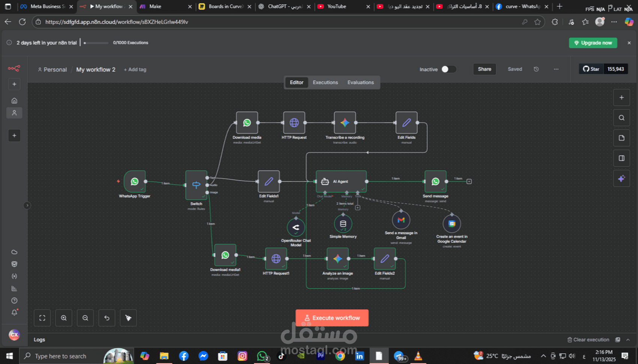Open the AI Agent node
Screen dimensions: 638x364
coord(341,182)
